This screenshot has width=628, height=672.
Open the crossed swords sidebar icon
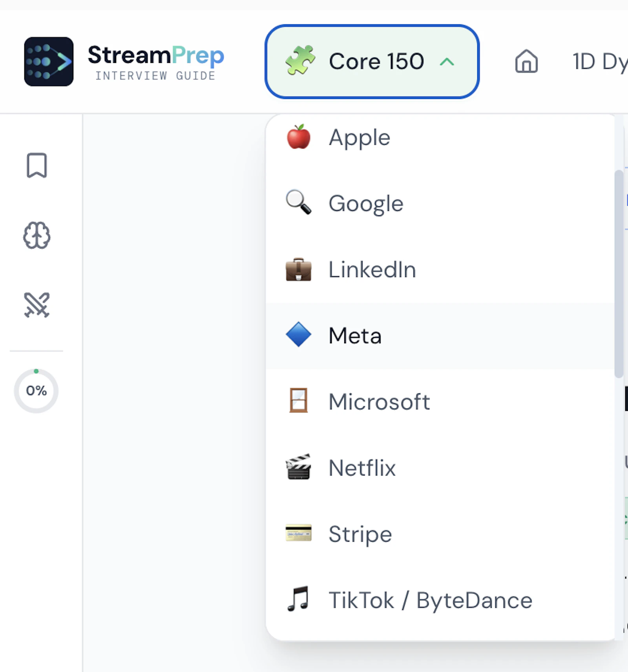pos(37,305)
